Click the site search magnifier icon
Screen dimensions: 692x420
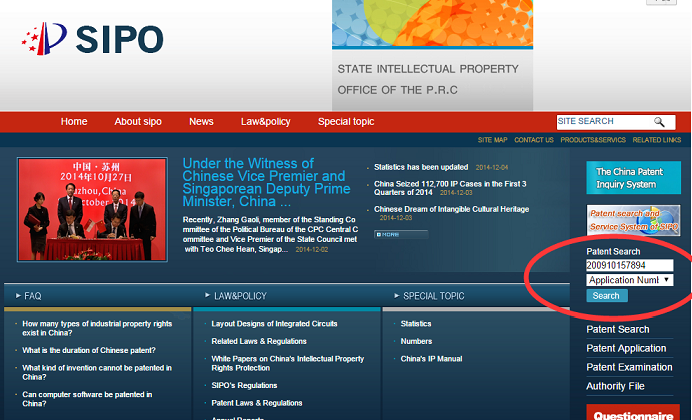[x=659, y=122]
